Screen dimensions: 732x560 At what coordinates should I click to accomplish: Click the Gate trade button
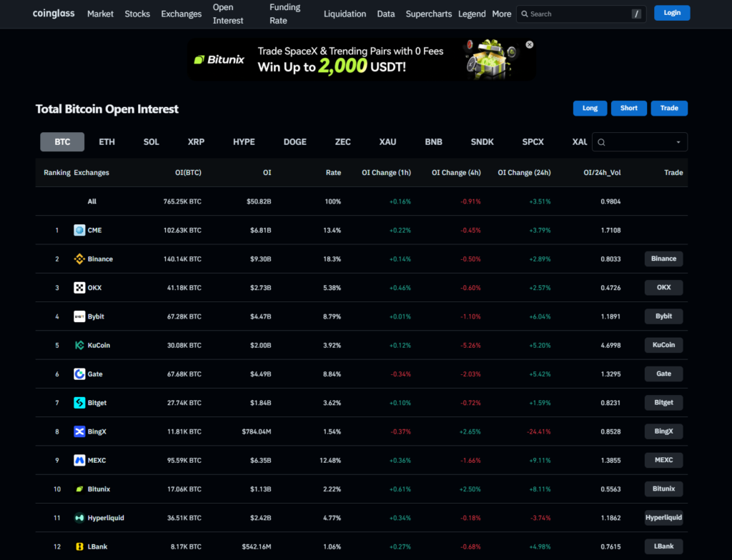point(663,374)
